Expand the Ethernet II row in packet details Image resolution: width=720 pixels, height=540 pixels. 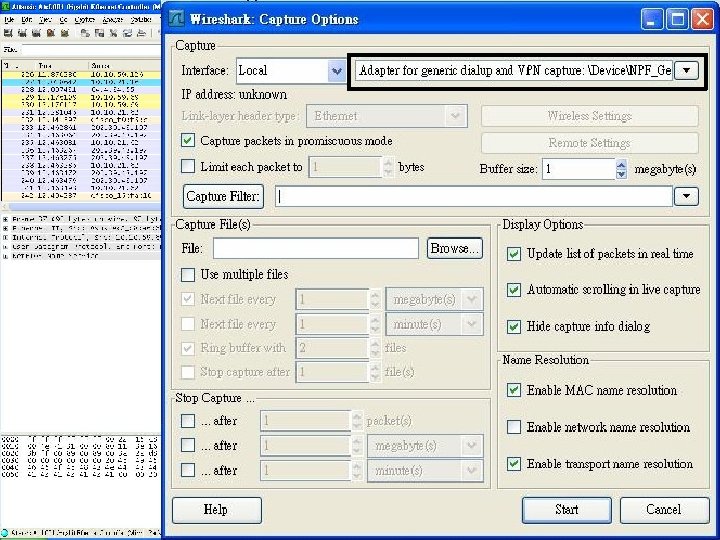click(6, 228)
